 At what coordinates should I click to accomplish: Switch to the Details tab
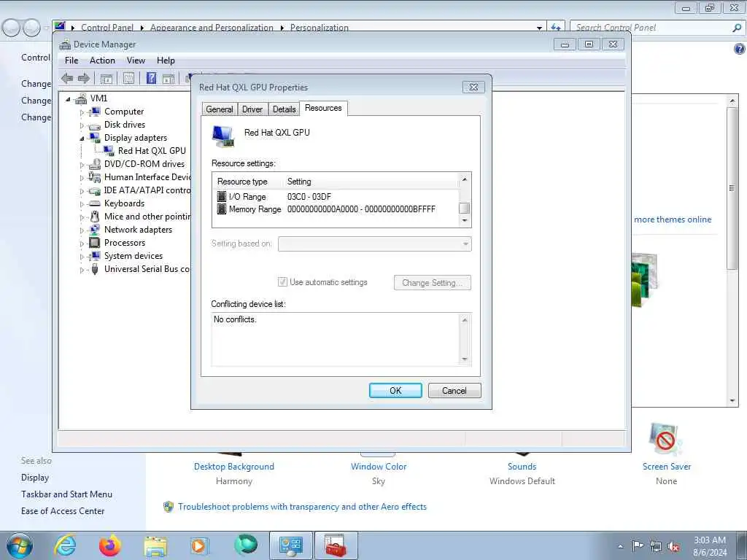(x=284, y=109)
